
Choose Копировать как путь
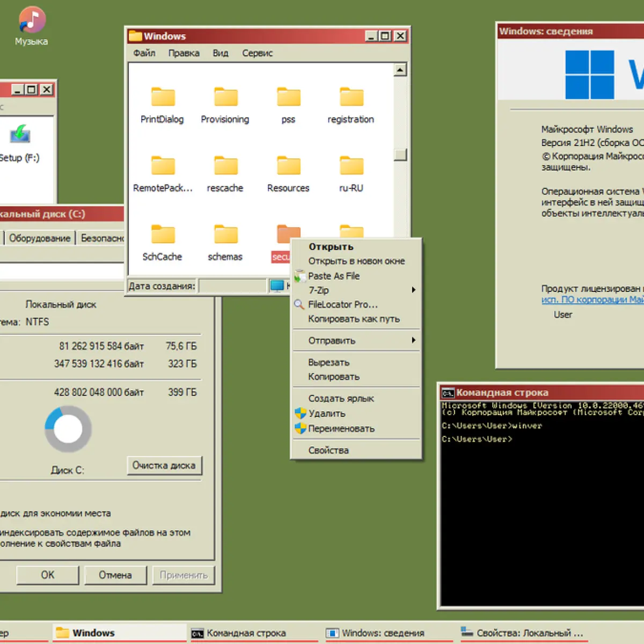356,319
